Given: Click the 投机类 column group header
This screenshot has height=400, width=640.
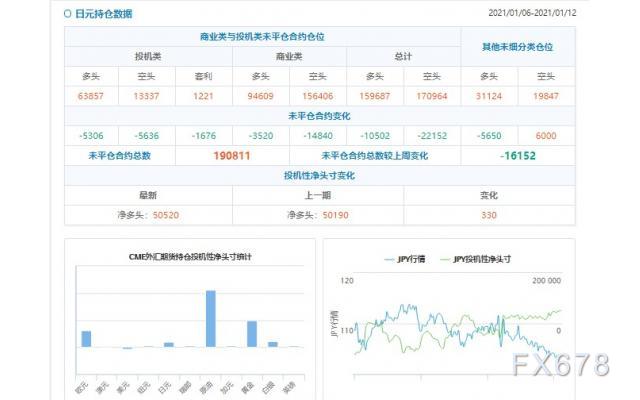Looking at the screenshot, I should point(148,56).
